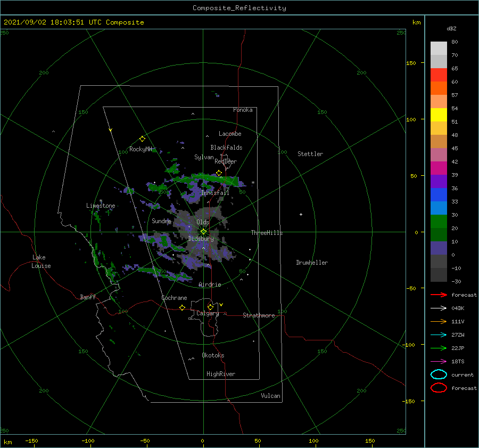Viewport: 479px width, 448px height.
Task: Click the Calgary city label
Action: 208,313
